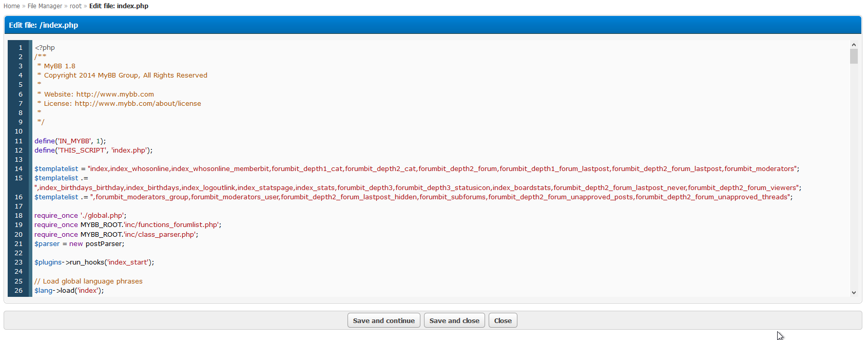Screen dimensions: 868x340
Task: Click the Close button below the editor
Action: coord(503,320)
